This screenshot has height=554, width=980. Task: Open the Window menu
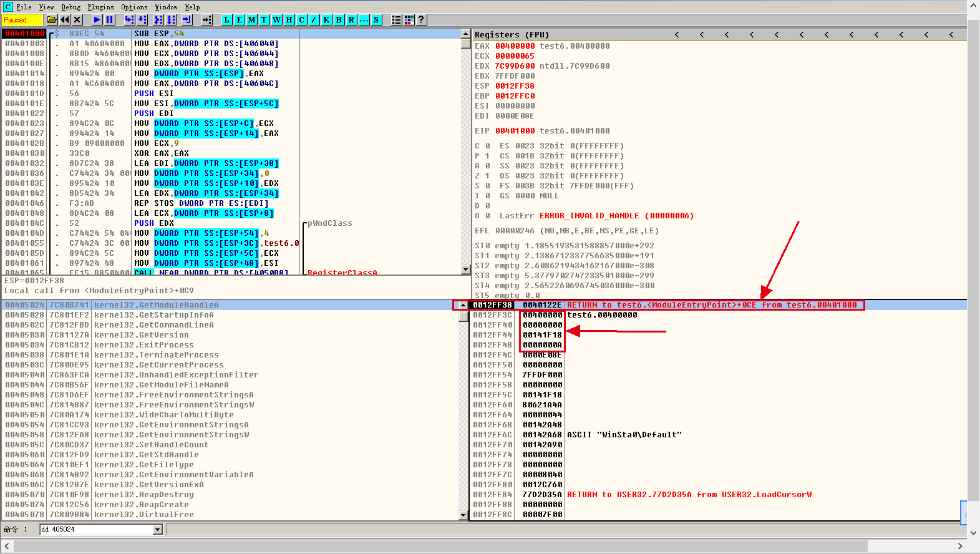(166, 7)
